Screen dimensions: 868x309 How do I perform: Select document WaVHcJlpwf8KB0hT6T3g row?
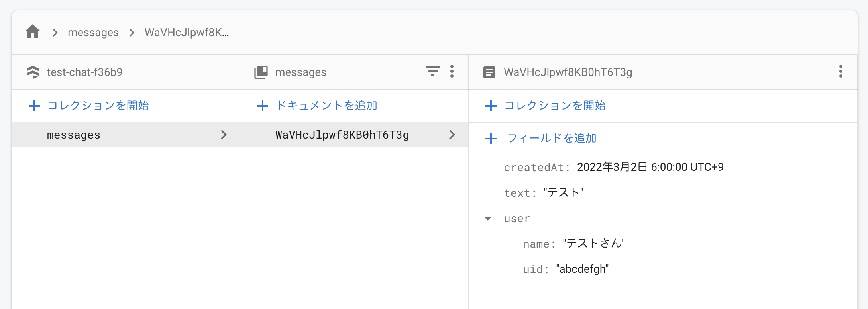(x=354, y=135)
